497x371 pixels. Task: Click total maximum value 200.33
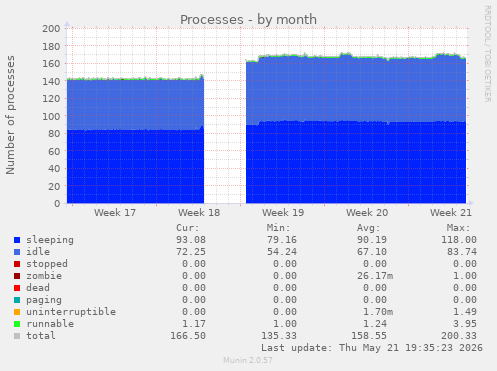pyautogui.click(x=459, y=336)
